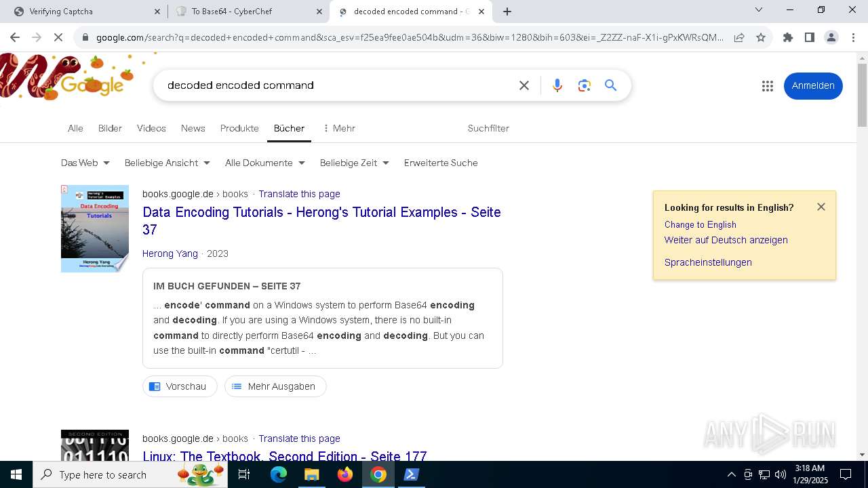
Task: Click the browser address bar URL
Action: pyautogui.click(x=410, y=37)
